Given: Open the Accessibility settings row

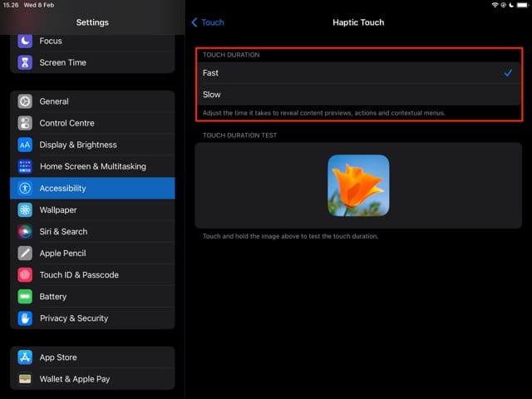Looking at the screenshot, I should click(91, 188).
